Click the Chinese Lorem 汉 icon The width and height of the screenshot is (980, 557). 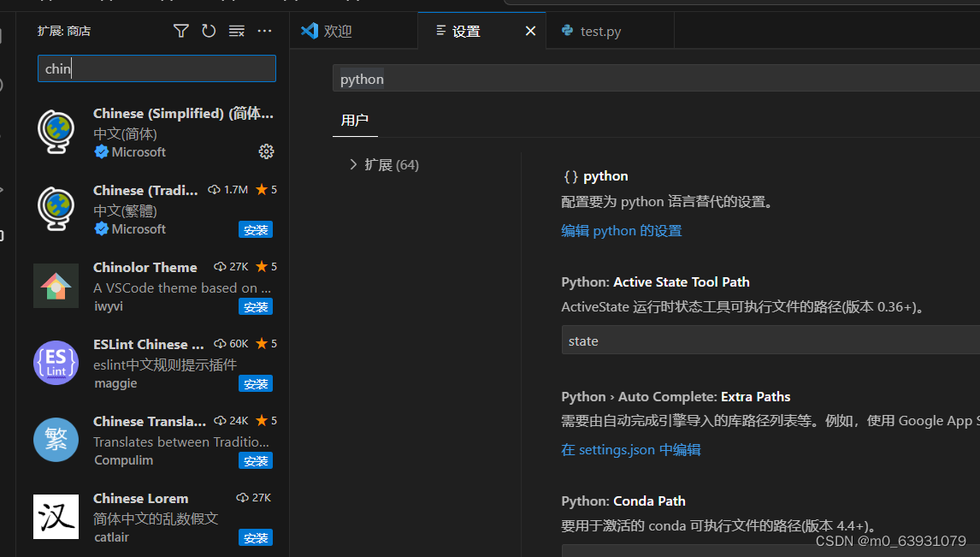coord(56,517)
